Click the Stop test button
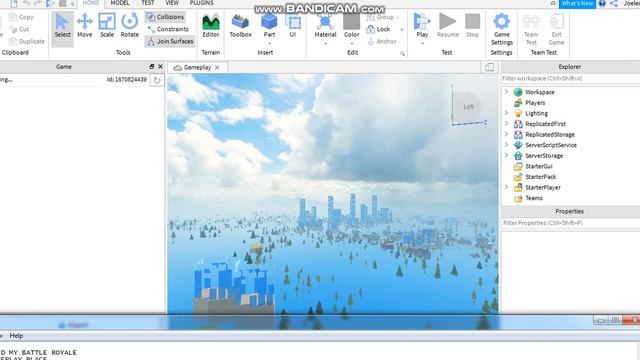 point(472,26)
